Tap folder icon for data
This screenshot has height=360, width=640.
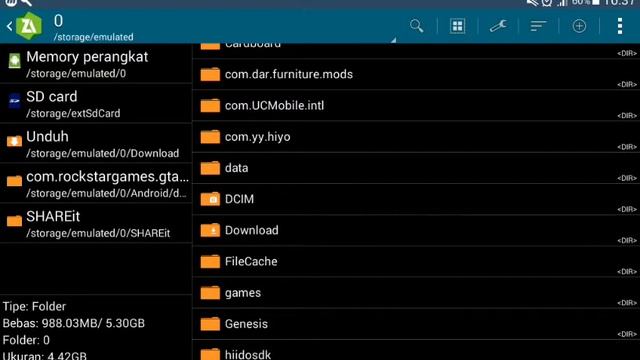coord(210,168)
